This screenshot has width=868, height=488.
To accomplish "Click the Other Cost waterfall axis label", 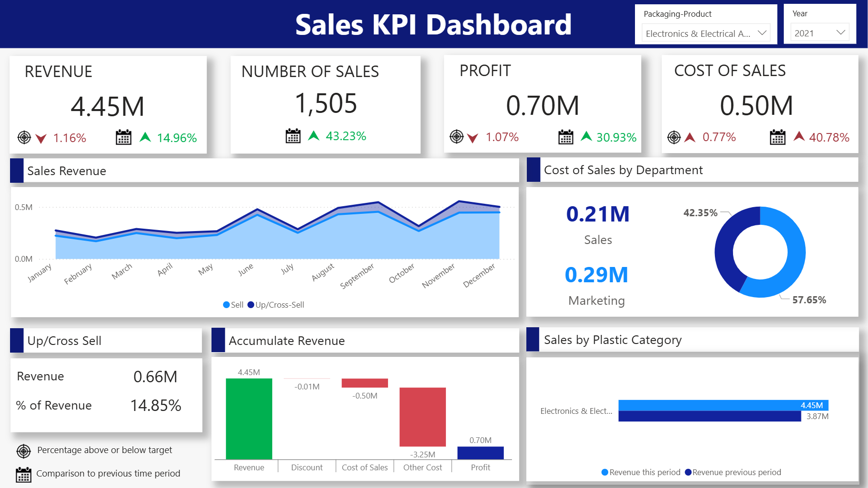I will coord(423,467).
